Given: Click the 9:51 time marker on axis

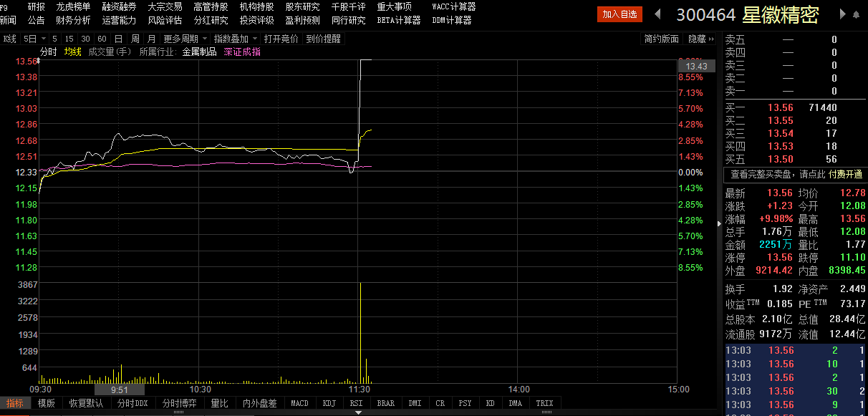Looking at the screenshot, I should point(119,390).
